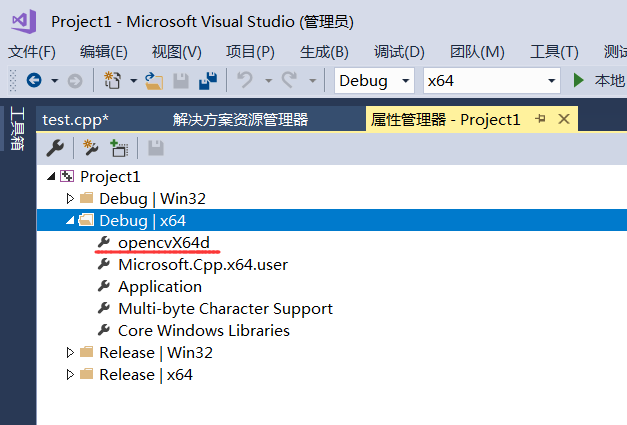
Task: Click the wrench icon beside opencvX64d
Action: [x=104, y=242]
